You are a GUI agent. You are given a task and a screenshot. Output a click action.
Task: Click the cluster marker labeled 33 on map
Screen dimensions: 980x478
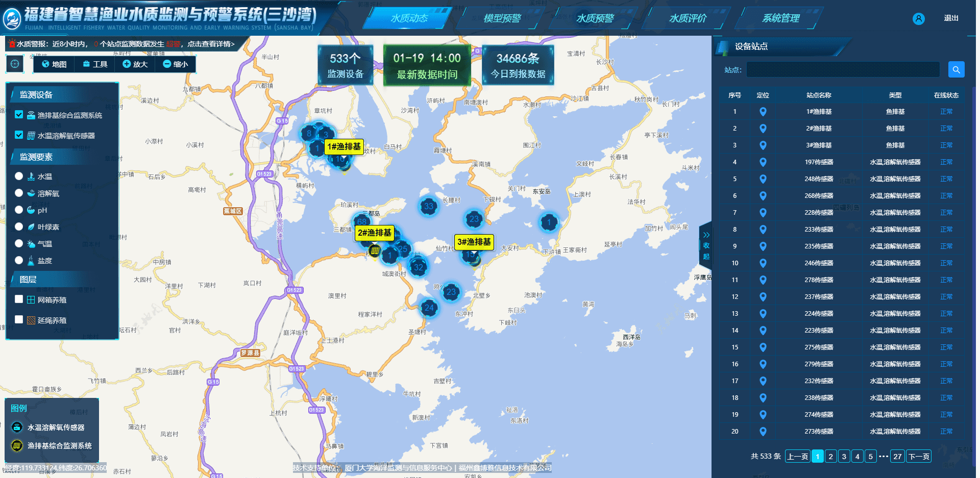[428, 207]
